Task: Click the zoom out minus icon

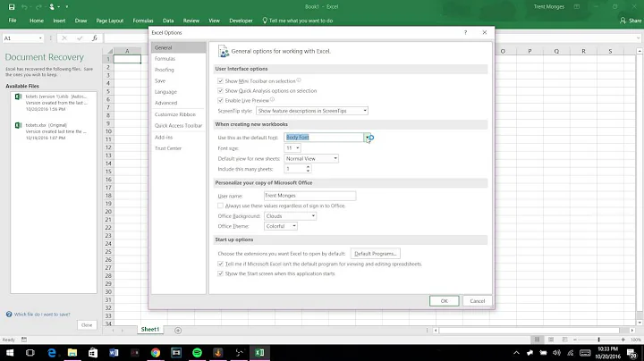Action: point(574,340)
